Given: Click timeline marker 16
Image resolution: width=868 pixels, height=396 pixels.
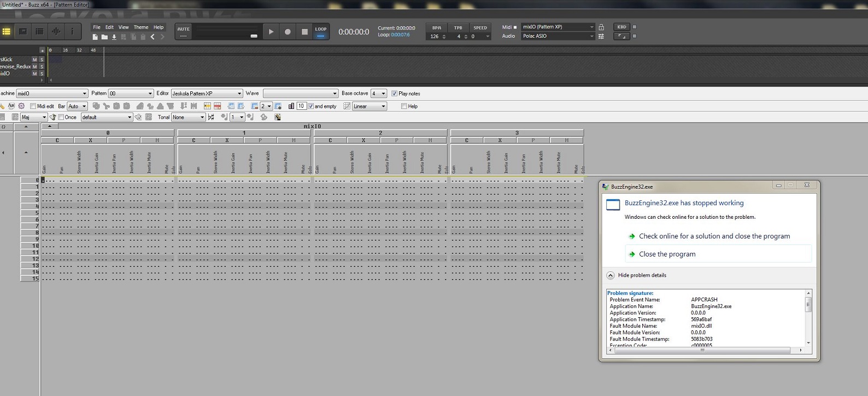Looking at the screenshot, I should 65,50.
